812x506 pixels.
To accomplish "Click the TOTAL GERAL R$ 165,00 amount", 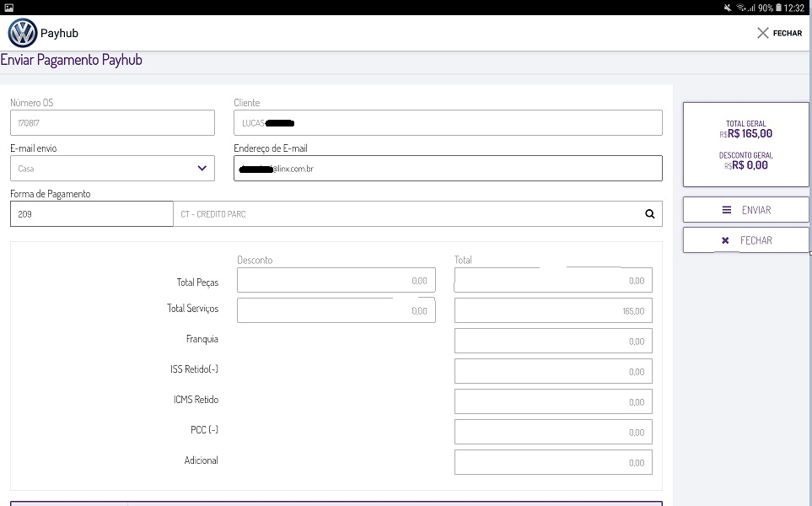I will (x=745, y=133).
